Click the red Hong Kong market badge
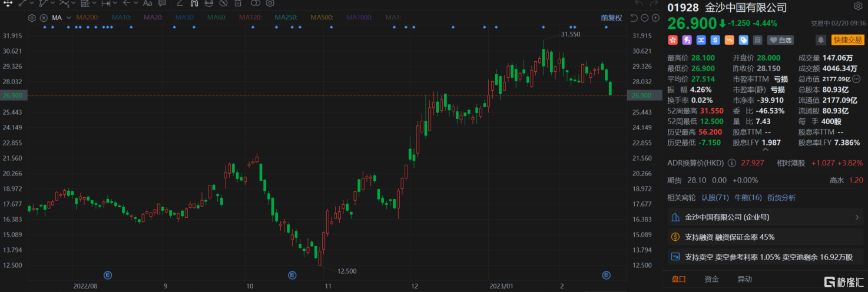868x292 pixels. click(672, 40)
